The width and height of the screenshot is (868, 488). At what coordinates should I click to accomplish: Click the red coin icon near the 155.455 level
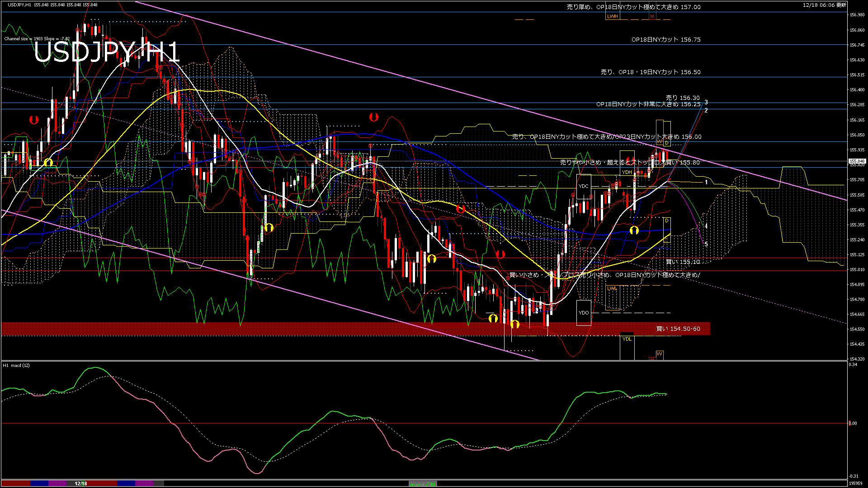[461, 208]
